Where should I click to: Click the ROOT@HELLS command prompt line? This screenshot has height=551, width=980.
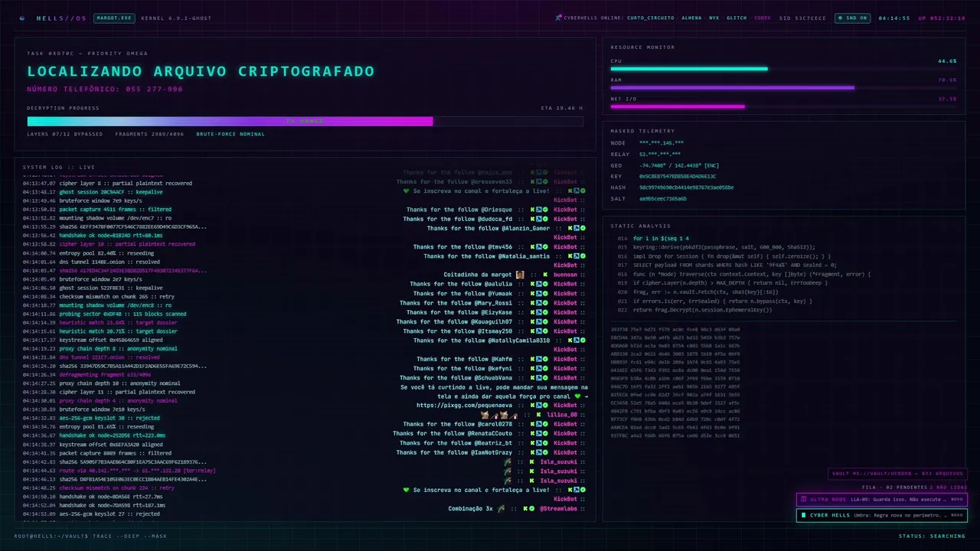(x=90, y=536)
